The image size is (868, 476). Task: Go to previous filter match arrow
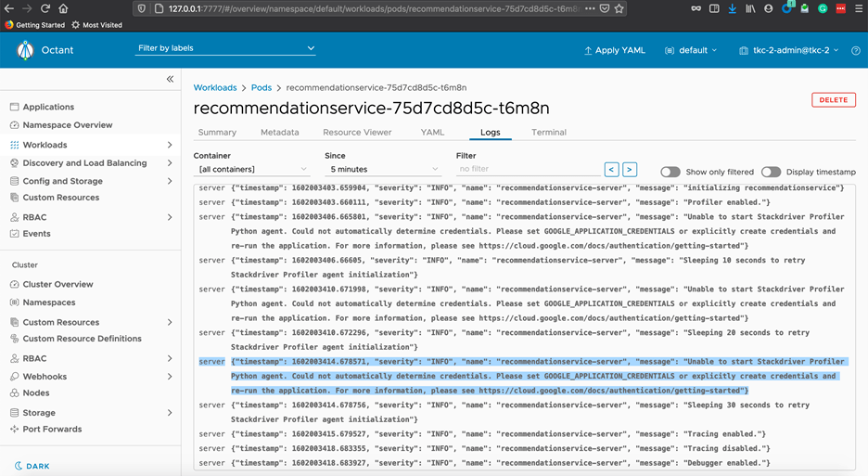tap(611, 170)
